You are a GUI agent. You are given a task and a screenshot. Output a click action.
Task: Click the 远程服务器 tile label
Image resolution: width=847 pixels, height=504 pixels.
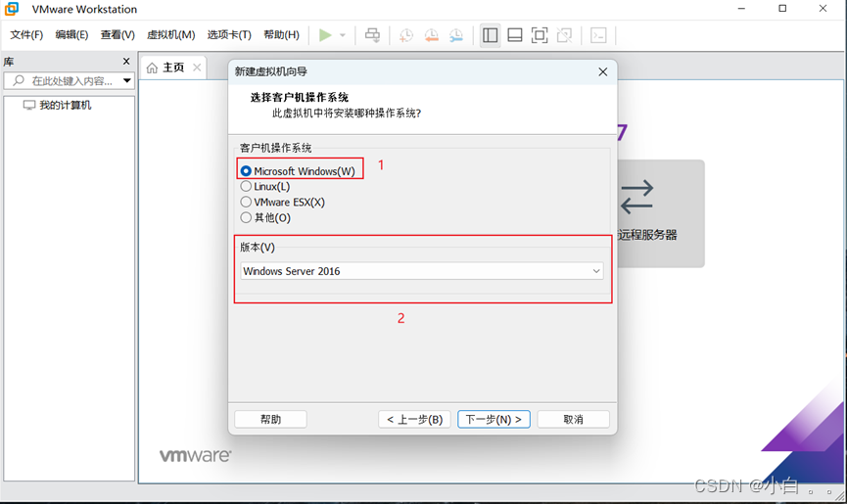[647, 235]
